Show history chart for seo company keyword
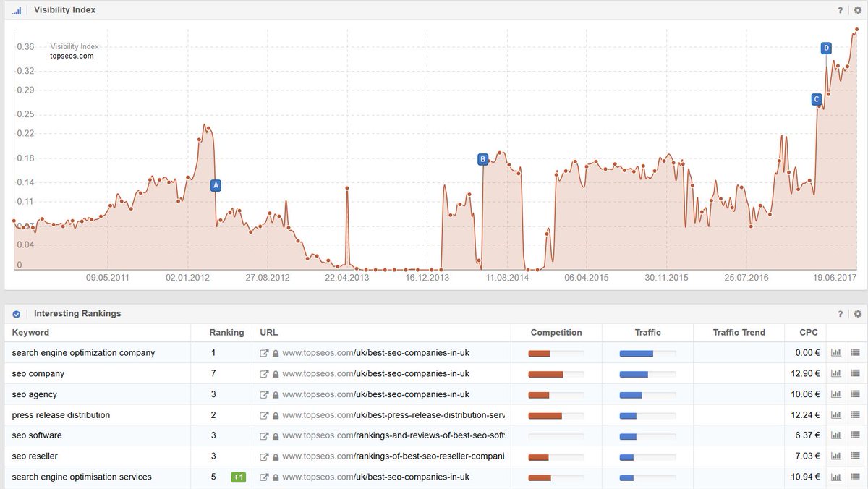This screenshot has height=489, width=868. pos(836,374)
